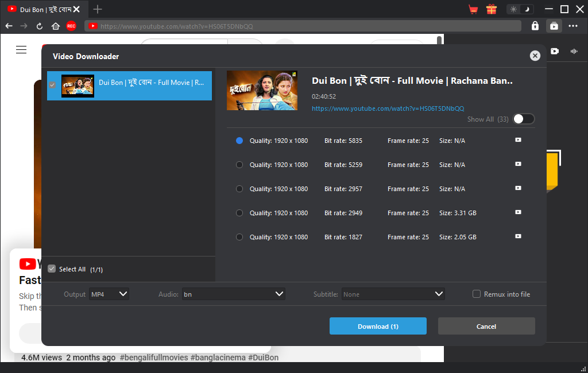Screen dimensions: 588x373
Task: Click the Dui Bon tab title
Action: [x=45, y=9]
